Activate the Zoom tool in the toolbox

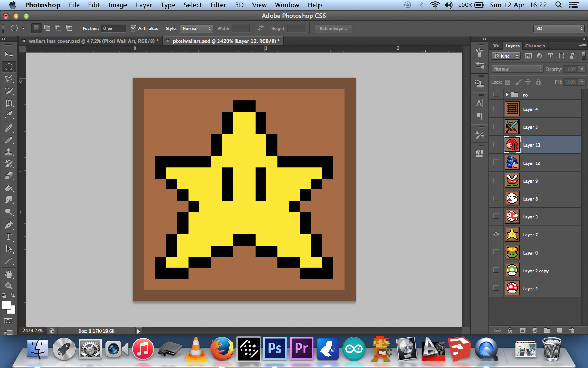pos(9,286)
